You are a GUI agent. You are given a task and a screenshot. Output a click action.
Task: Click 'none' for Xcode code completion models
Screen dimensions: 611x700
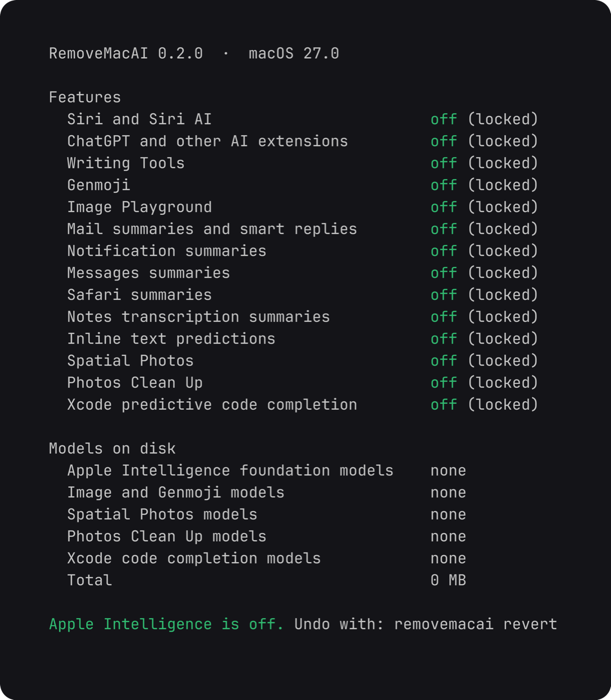coord(448,558)
